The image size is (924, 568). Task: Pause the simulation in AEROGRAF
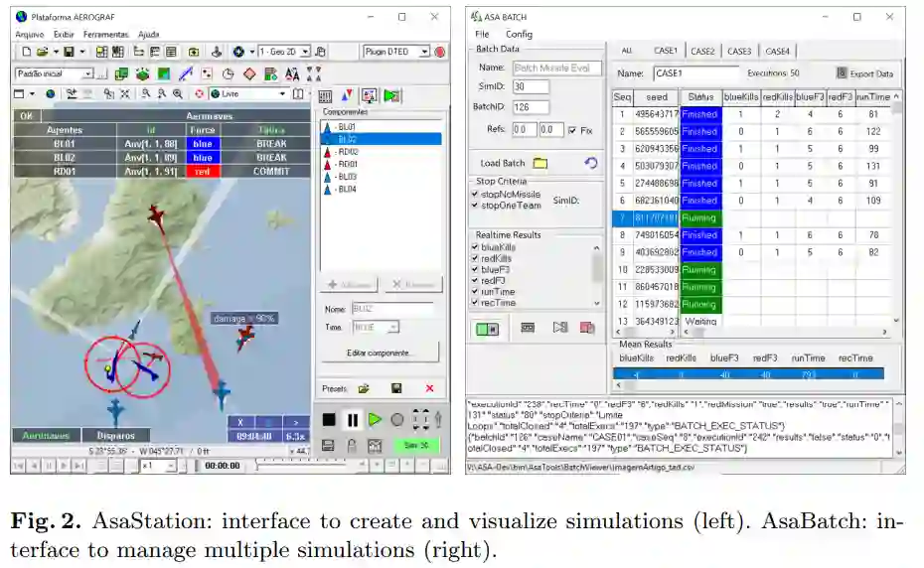point(352,419)
